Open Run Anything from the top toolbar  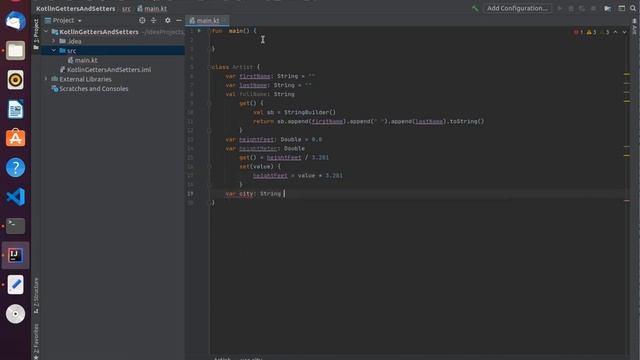coord(607,8)
